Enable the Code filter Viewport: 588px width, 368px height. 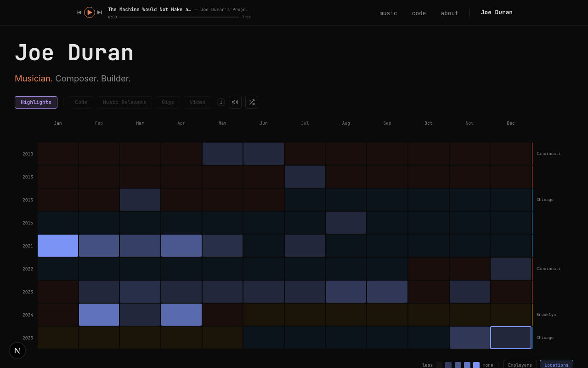(x=81, y=102)
